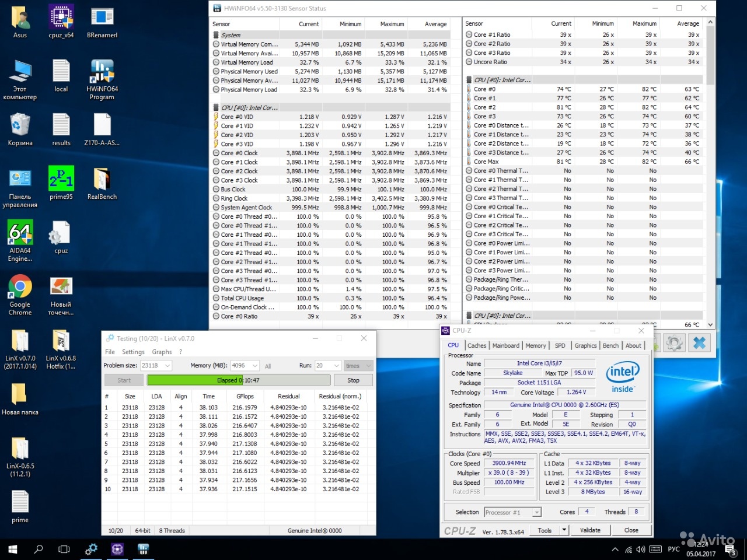Image resolution: width=747 pixels, height=560 pixels.
Task: Open the LinX v0.7.0 desktop folder
Action: [20, 349]
